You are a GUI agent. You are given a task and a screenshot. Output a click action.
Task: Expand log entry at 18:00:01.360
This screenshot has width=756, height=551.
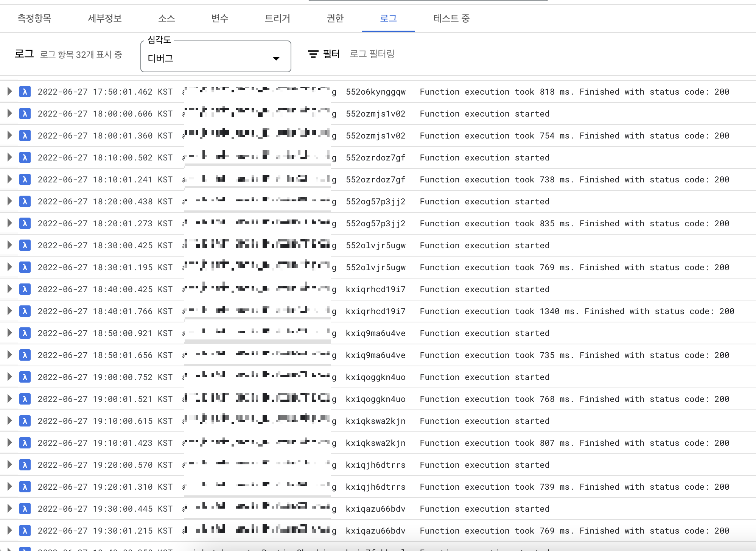[10, 135]
